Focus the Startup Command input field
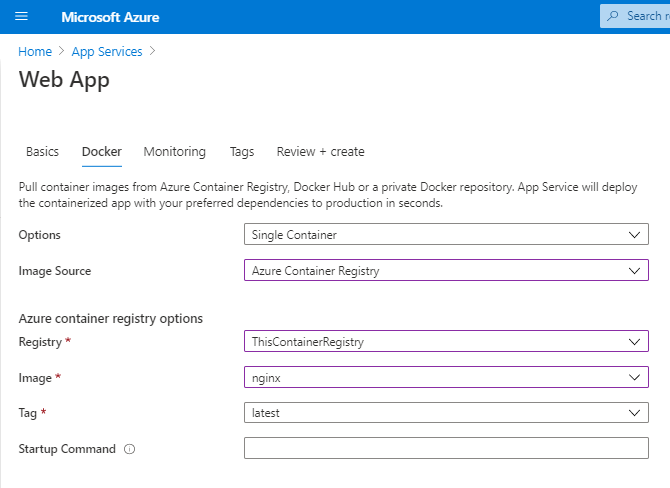Viewport: 670px width, 488px height. [x=446, y=448]
